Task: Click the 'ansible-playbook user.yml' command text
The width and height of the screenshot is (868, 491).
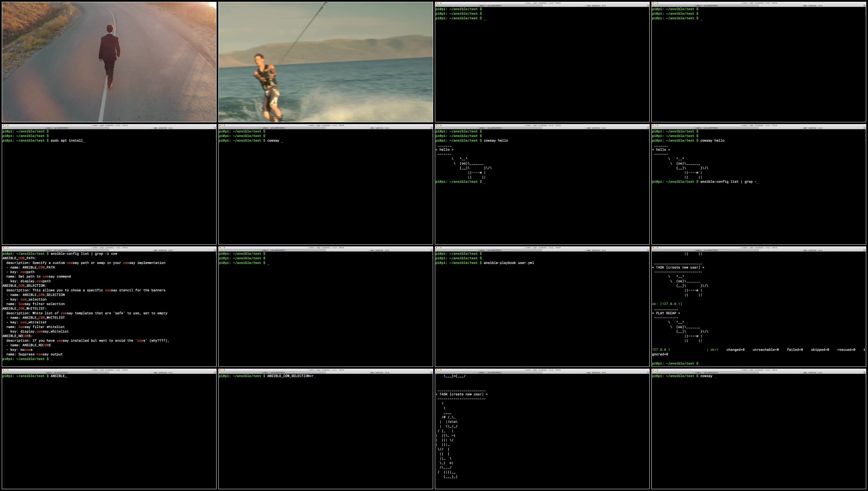Action: pyautogui.click(x=509, y=263)
